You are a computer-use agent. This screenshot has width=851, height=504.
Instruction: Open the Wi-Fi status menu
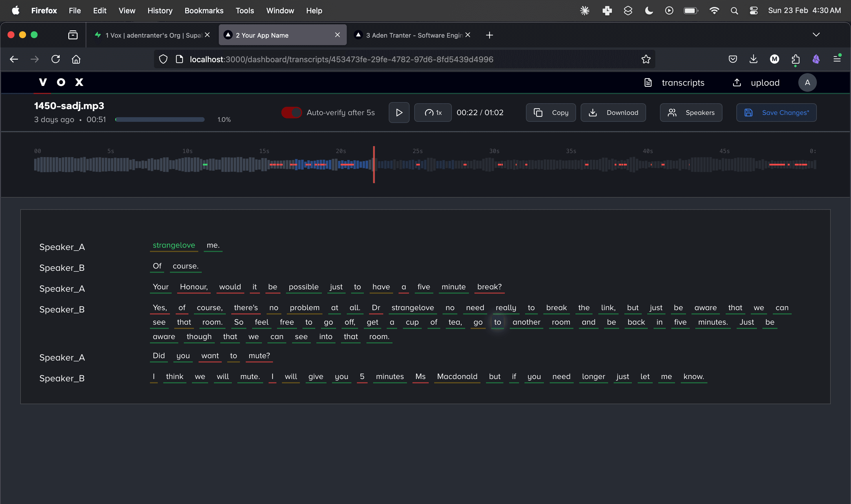tap(714, 11)
